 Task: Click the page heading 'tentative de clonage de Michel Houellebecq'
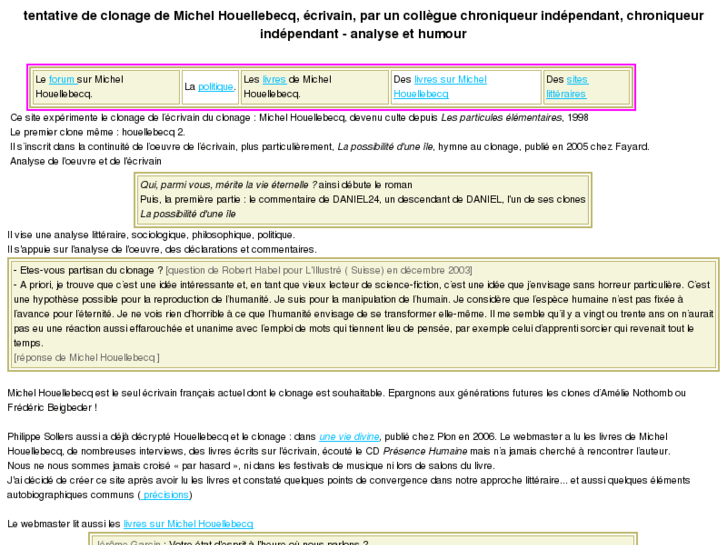coord(364,25)
